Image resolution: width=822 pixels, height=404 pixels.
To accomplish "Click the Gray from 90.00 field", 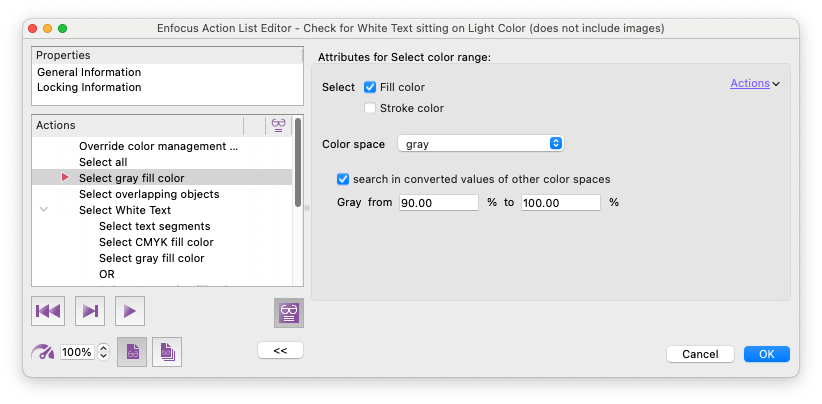I will tap(439, 203).
